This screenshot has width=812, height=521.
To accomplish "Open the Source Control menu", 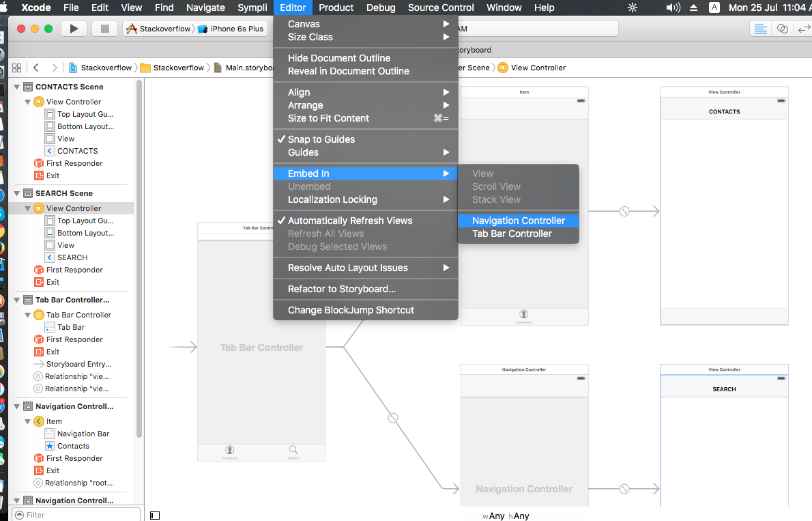I will click(x=441, y=8).
